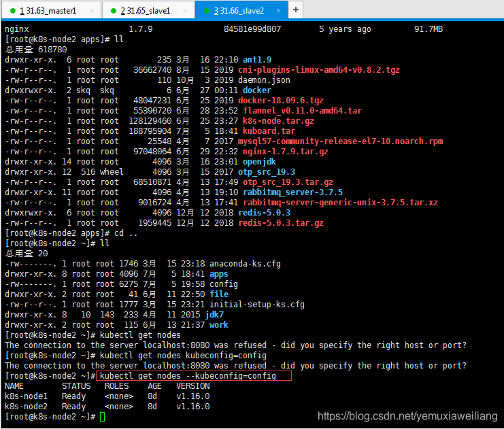Click the openjdk directory name
504x429 pixels.
[x=259, y=162]
